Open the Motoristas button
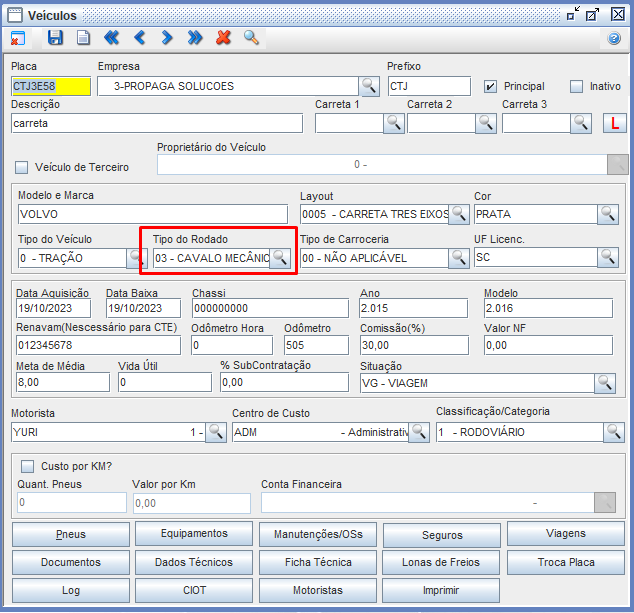 click(318, 590)
